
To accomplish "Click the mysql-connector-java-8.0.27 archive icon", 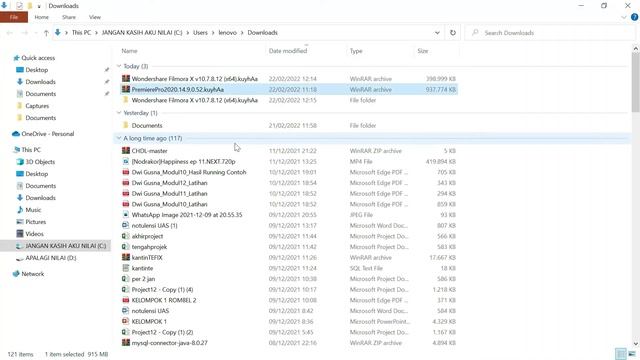I will (x=126, y=343).
